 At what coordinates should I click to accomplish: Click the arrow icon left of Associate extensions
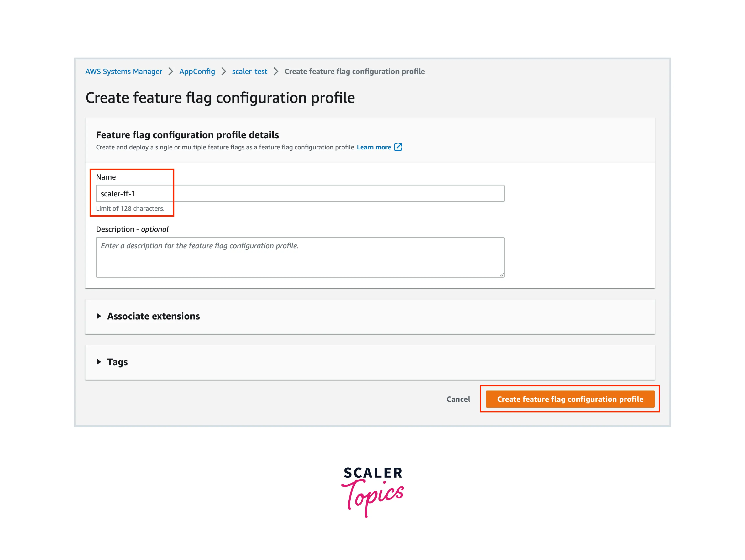pyautogui.click(x=99, y=316)
